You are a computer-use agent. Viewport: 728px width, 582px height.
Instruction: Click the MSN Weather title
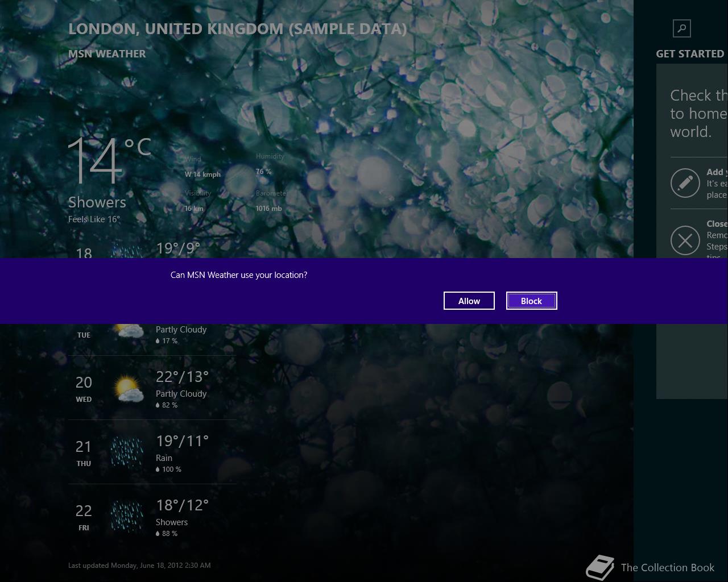107,54
